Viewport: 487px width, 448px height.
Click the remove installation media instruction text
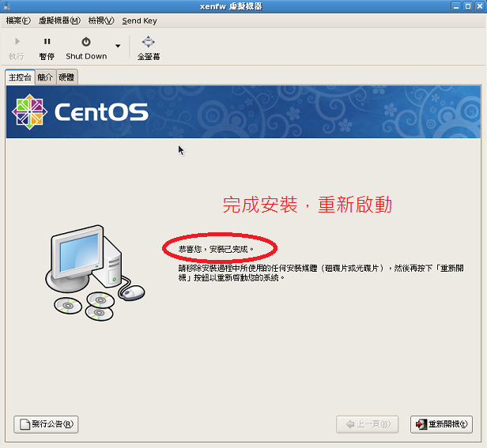[x=321, y=273]
